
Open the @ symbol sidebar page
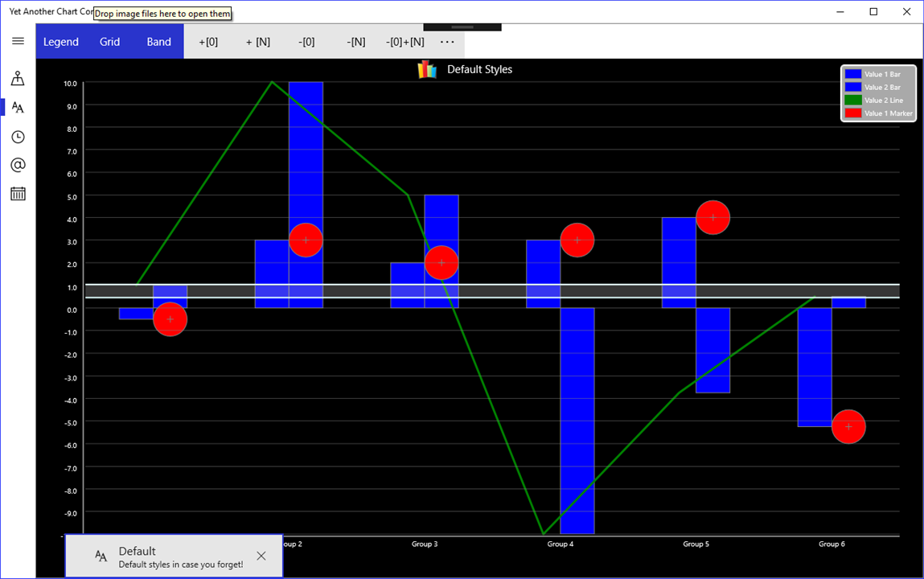(x=18, y=165)
